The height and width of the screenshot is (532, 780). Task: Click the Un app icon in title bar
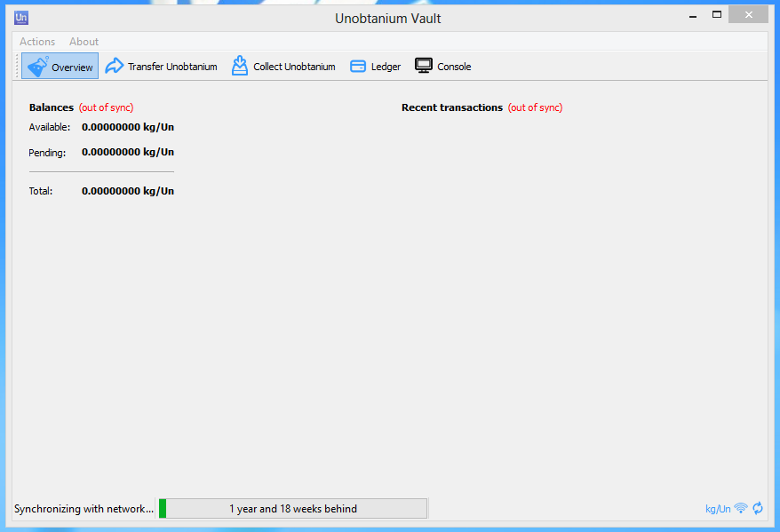click(21, 17)
